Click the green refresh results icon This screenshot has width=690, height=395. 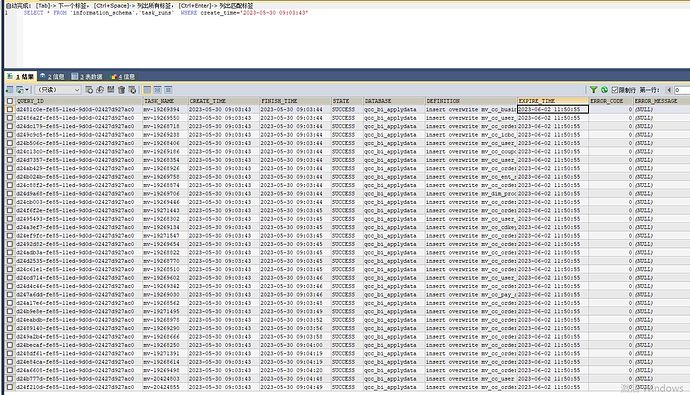point(604,90)
